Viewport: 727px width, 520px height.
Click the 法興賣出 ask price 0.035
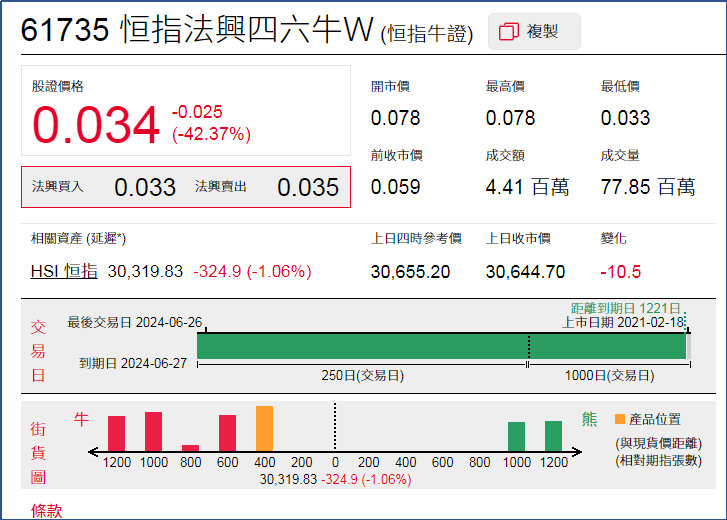point(308,187)
